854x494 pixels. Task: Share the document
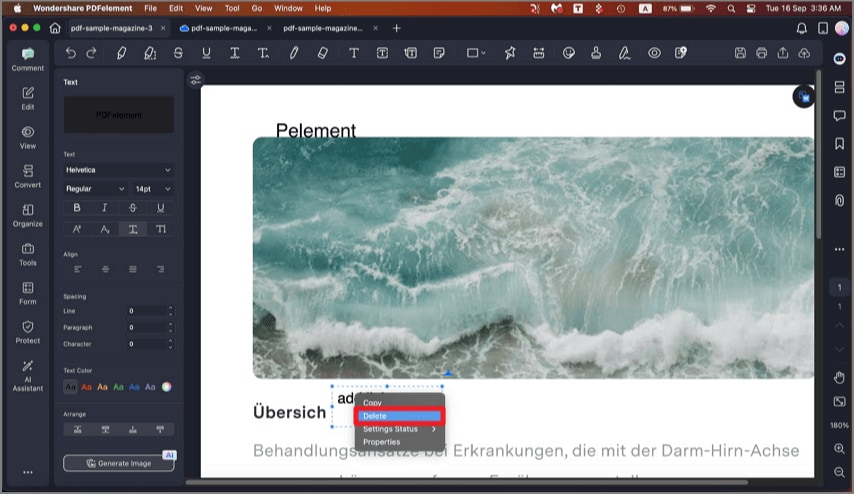783,53
